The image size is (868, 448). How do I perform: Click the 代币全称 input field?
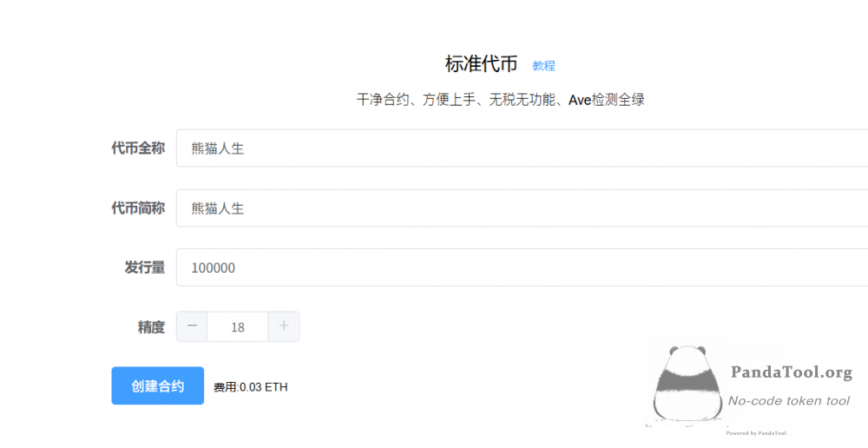click(521, 148)
